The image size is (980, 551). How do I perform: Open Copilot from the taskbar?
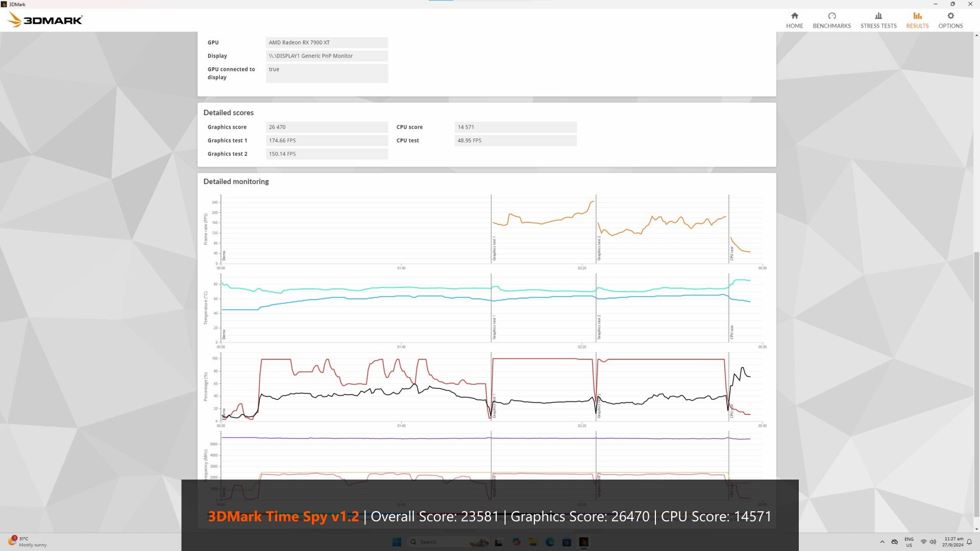pyautogui.click(x=516, y=542)
